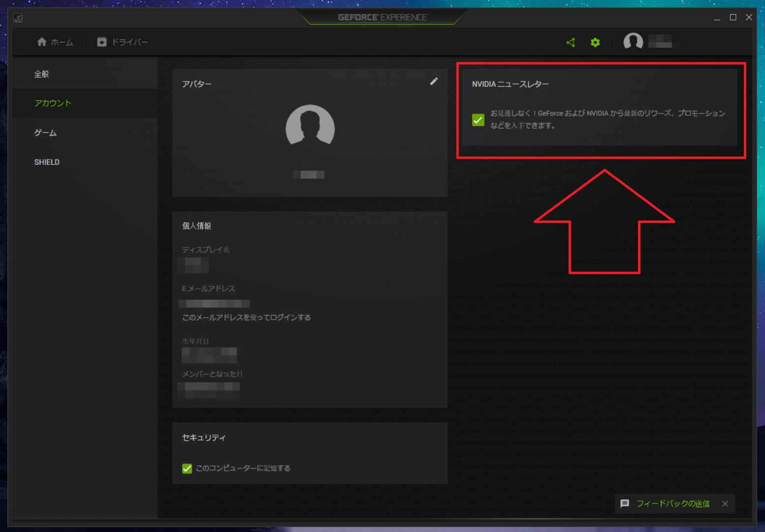
Task: Open the SHIELD settings section
Action: point(85,162)
